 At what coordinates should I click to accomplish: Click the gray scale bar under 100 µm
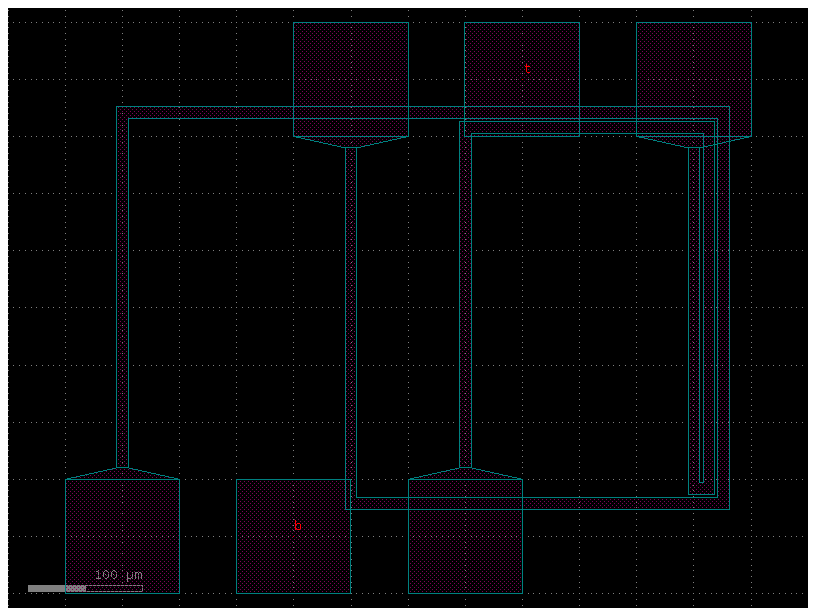tap(85, 588)
